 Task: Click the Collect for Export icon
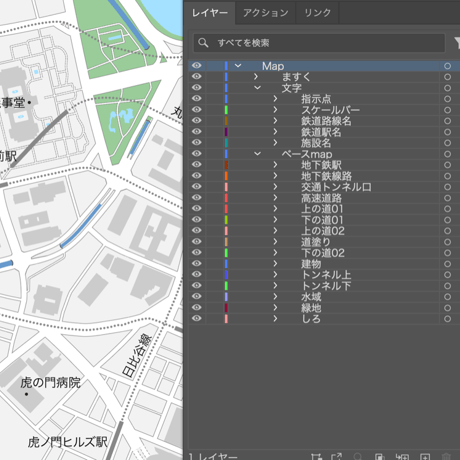(x=336, y=457)
